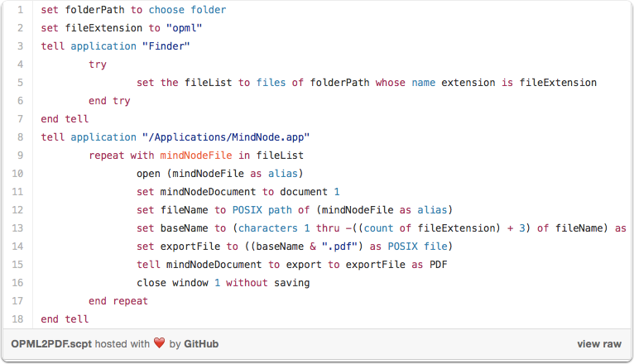This screenshot has width=634, height=364.
Task: Click "folderPath" on line 1
Action: coord(94,10)
